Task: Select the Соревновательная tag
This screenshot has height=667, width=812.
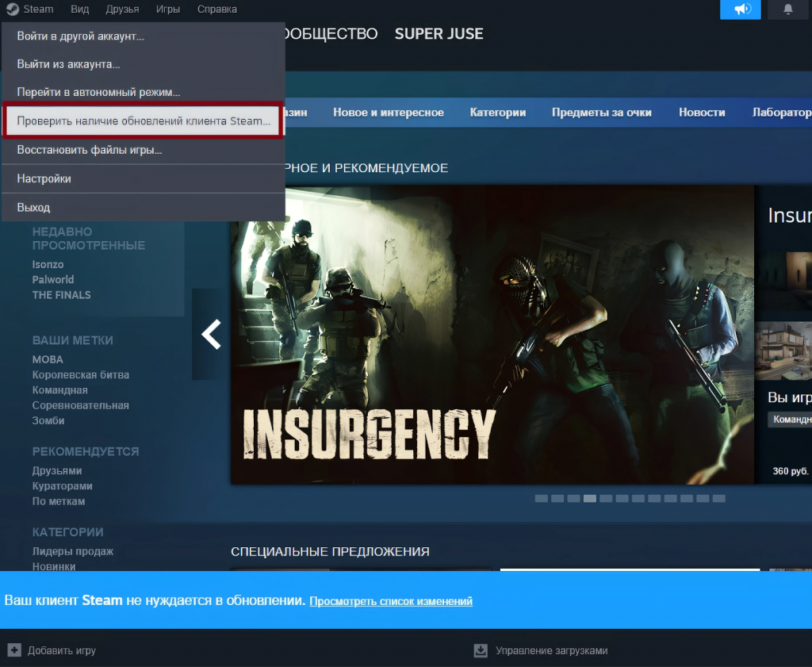Action: pos(80,405)
